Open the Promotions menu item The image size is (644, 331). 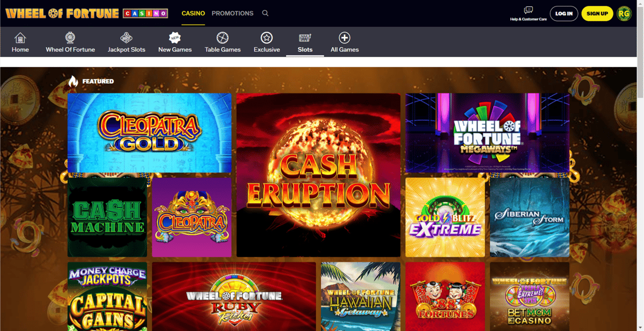tap(232, 13)
